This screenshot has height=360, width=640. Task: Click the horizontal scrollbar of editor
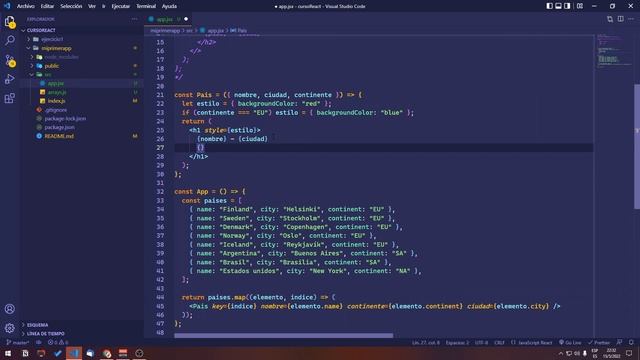click(x=284, y=336)
